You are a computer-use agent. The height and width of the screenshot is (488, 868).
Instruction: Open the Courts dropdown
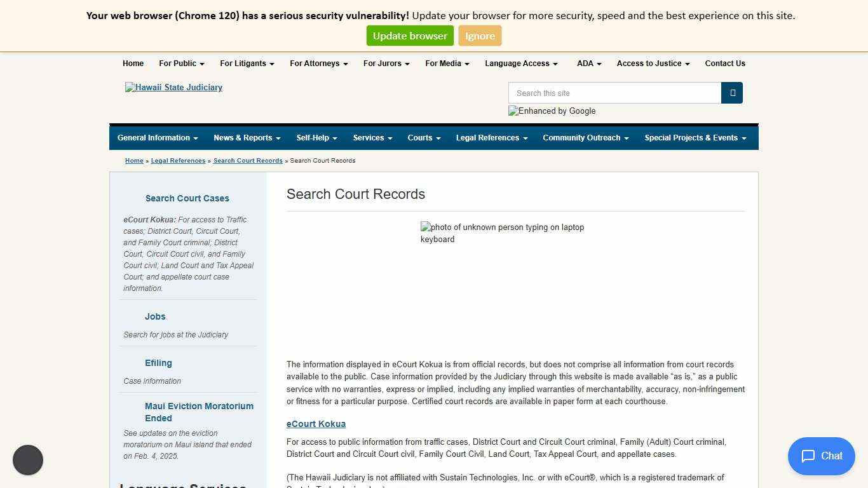[423, 137]
